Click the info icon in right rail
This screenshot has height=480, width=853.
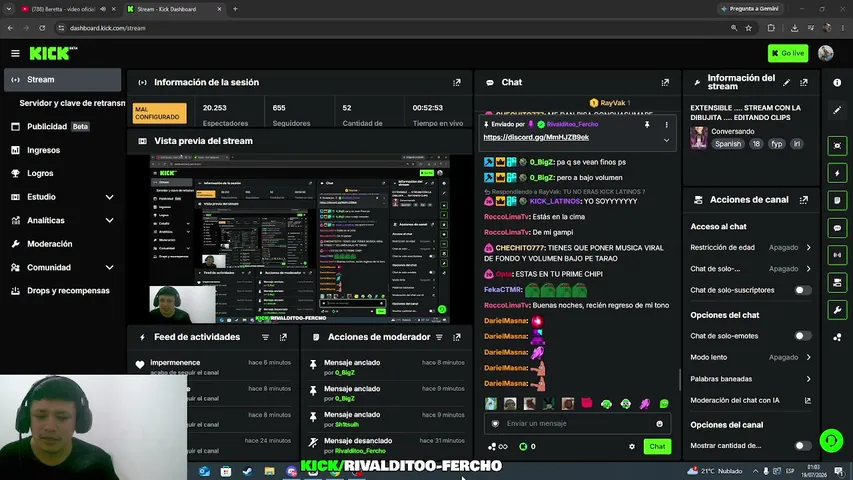(837, 83)
